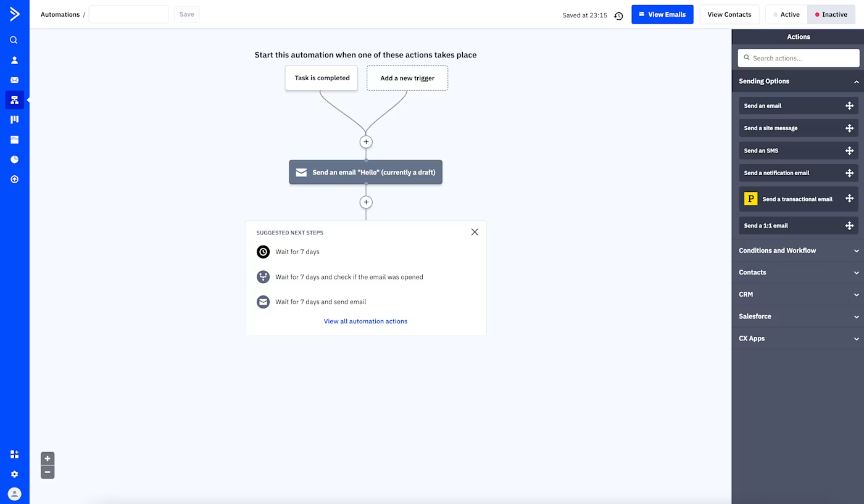Viewport: 864px width, 504px height.
Task: Open the Apps grid icon in the sidebar
Action: coord(14,455)
